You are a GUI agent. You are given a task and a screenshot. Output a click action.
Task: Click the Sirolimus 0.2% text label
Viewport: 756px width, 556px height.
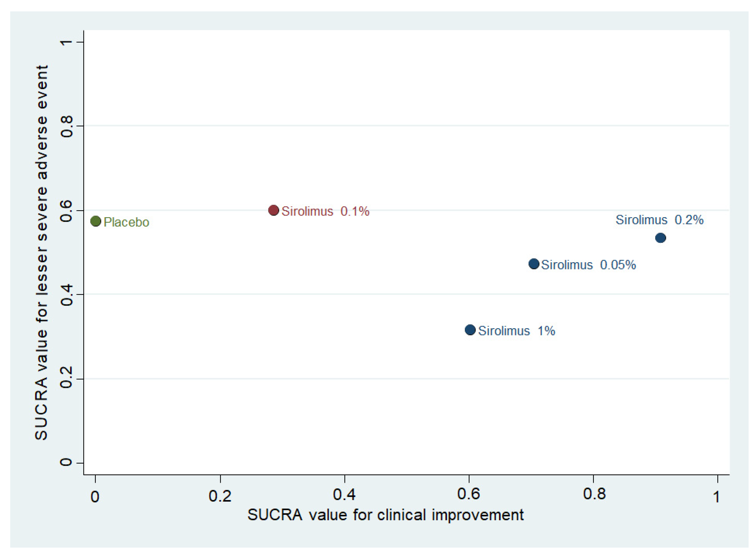point(659,220)
